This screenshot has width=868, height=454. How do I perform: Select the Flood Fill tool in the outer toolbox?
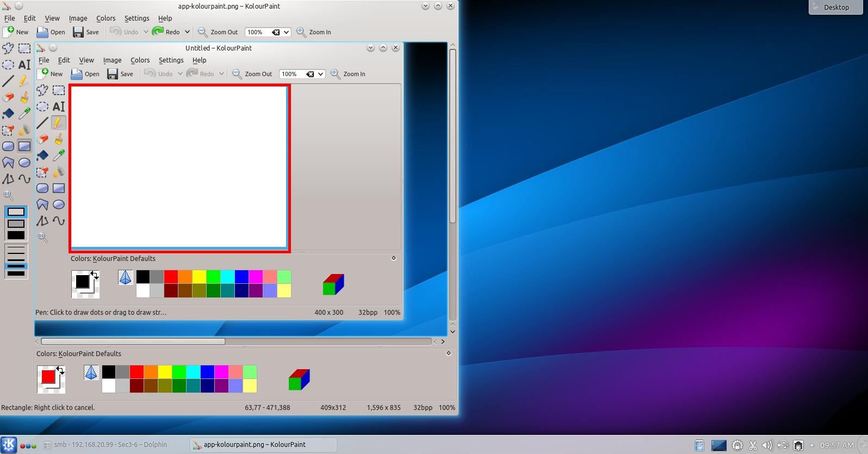coord(8,114)
